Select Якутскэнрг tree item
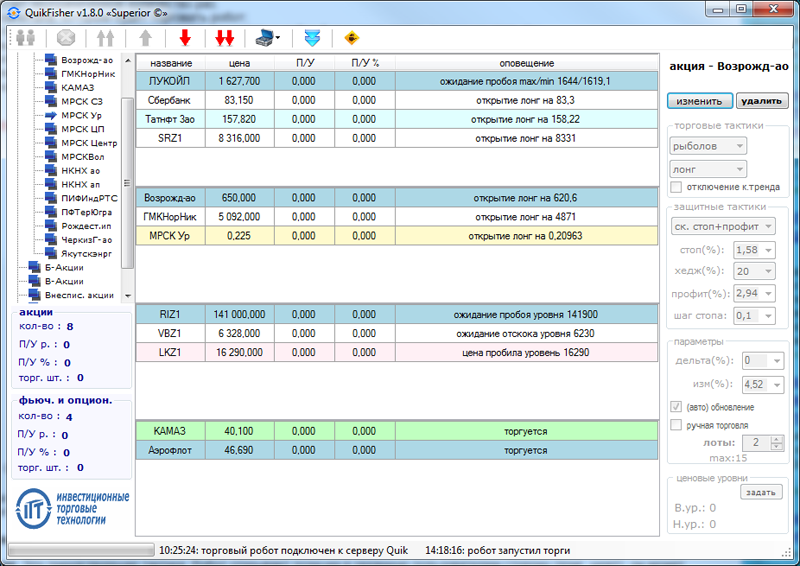Image resolution: width=800 pixels, height=566 pixels. point(86,254)
